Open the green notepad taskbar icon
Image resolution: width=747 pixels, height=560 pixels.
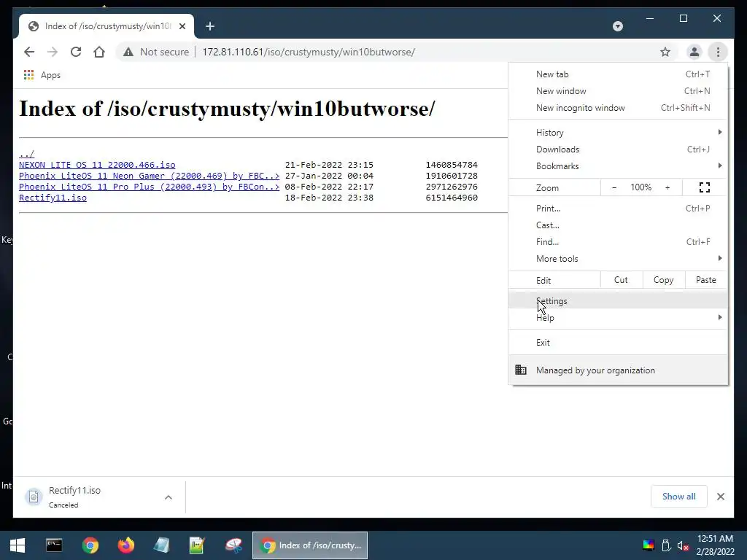pos(197,545)
